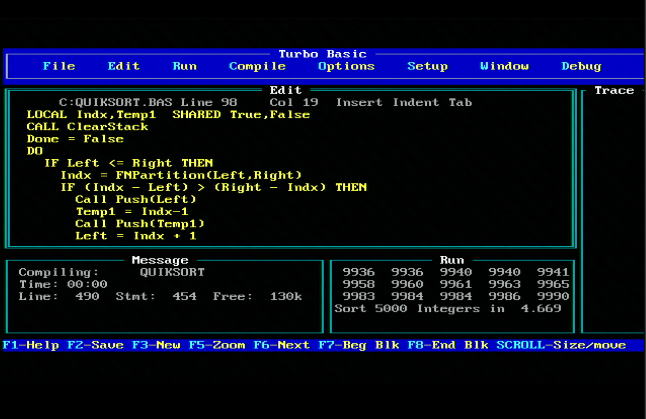
Task: Click the value 9958 in Run window
Action: point(358,284)
